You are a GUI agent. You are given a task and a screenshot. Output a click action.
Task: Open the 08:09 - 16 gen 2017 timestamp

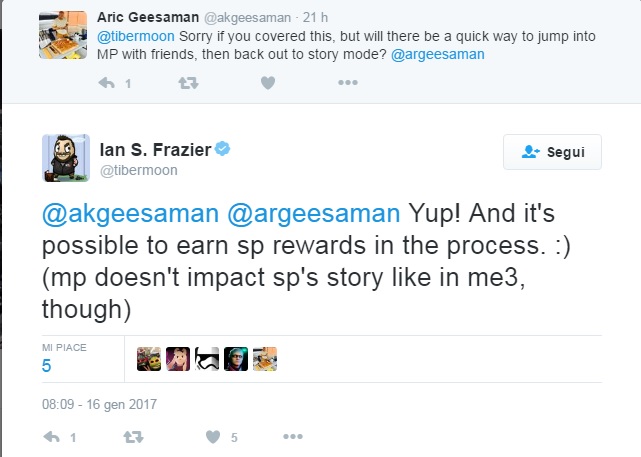[x=100, y=405]
